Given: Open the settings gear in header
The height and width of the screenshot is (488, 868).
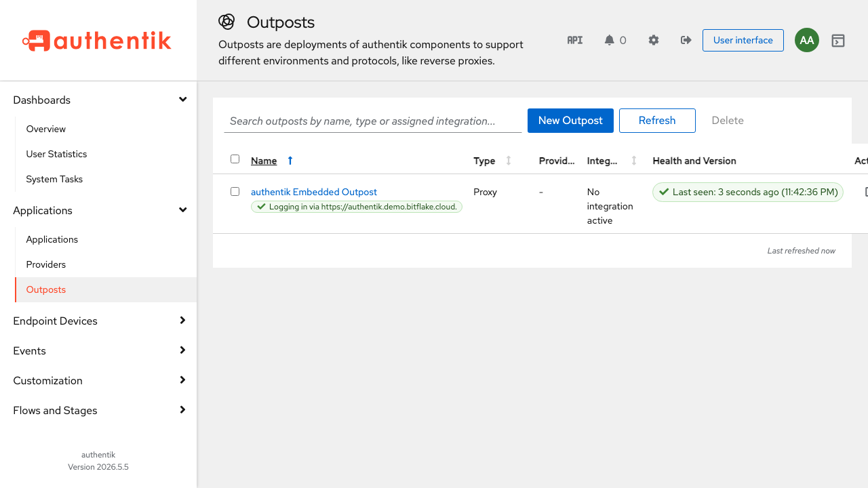Looking at the screenshot, I should pyautogui.click(x=654, y=40).
